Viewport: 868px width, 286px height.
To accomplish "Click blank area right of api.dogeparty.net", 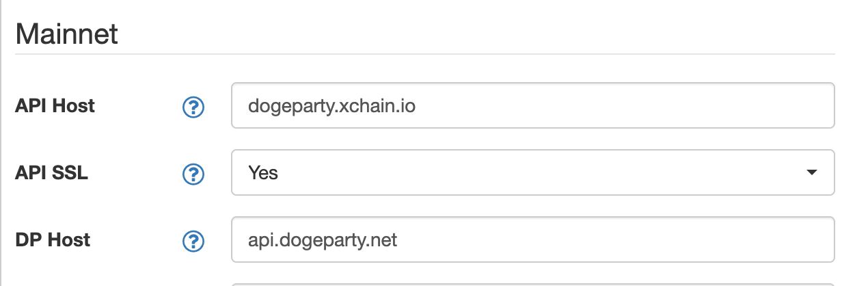I will tap(615, 239).
